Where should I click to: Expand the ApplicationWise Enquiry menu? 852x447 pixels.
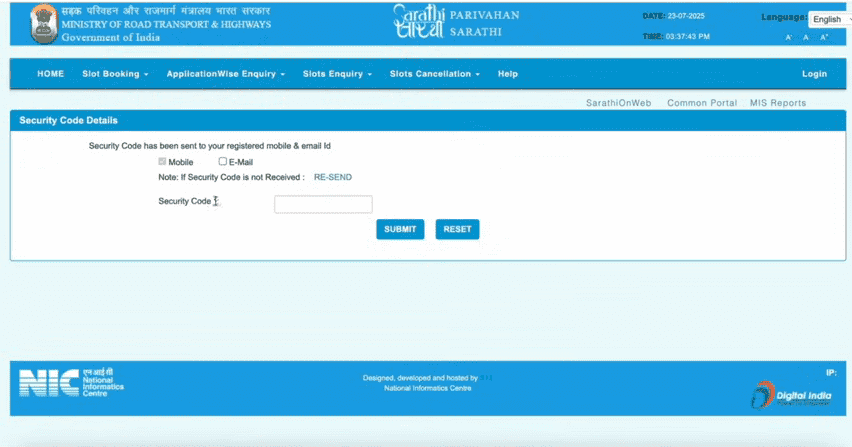point(225,74)
